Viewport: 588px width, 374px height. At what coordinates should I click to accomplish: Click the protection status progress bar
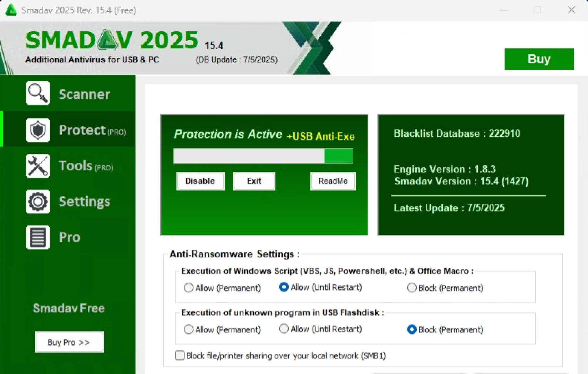click(x=263, y=156)
